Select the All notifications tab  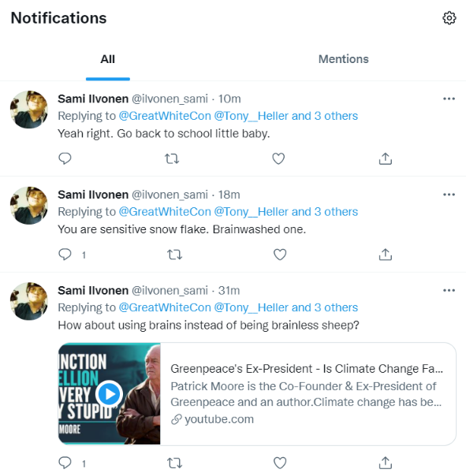[x=108, y=59]
